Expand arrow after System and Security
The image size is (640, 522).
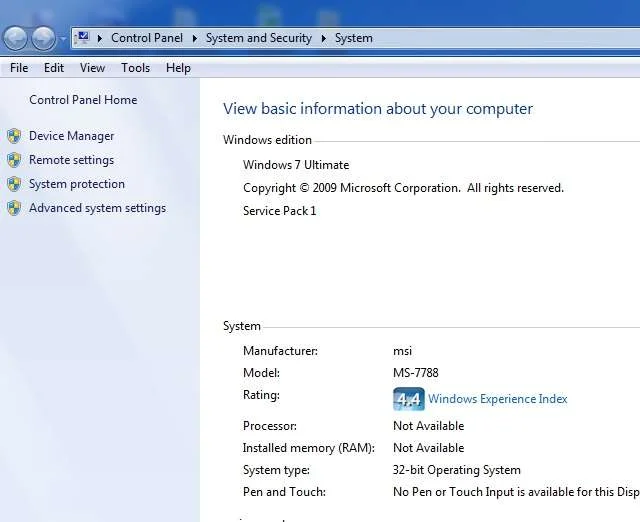[324, 38]
